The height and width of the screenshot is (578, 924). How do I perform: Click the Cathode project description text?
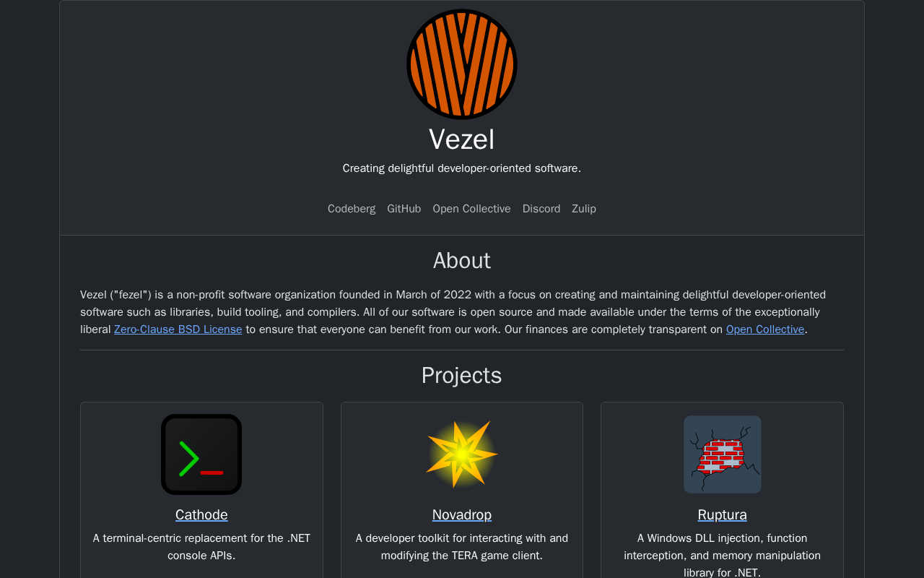pyautogui.click(x=201, y=547)
